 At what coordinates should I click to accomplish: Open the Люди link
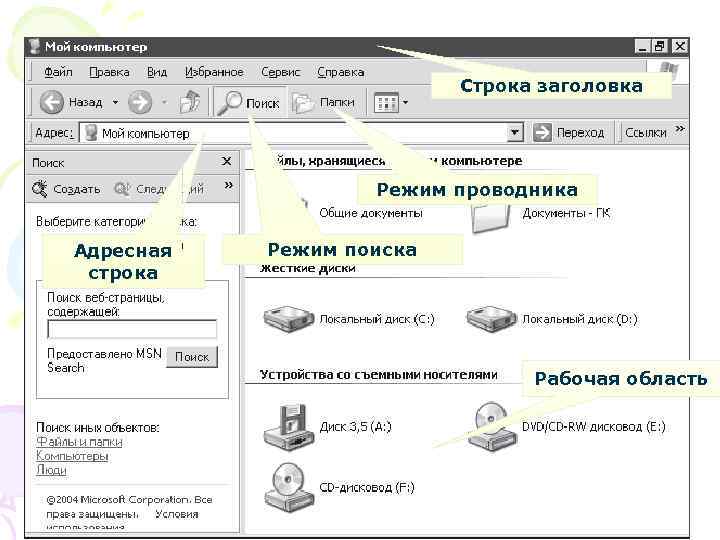tap(51, 470)
